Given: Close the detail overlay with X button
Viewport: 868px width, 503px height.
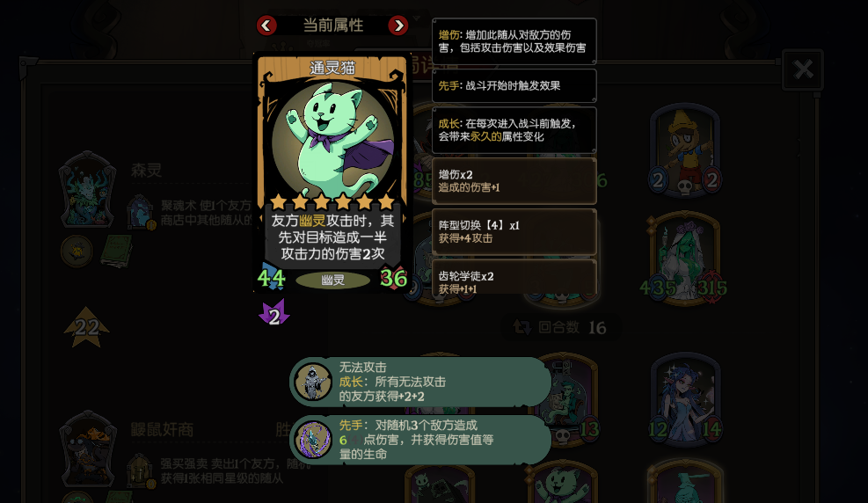Looking at the screenshot, I should point(803,69).
